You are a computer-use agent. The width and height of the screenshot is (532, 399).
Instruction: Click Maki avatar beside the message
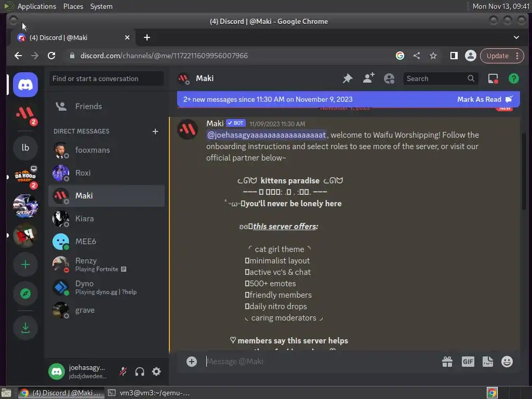187,129
